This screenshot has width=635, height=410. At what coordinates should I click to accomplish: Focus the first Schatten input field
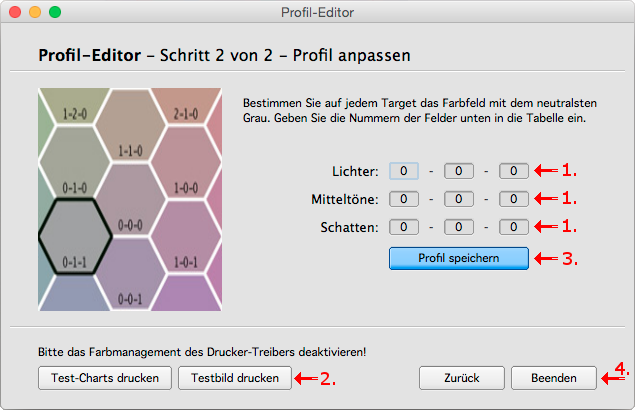(403, 227)
